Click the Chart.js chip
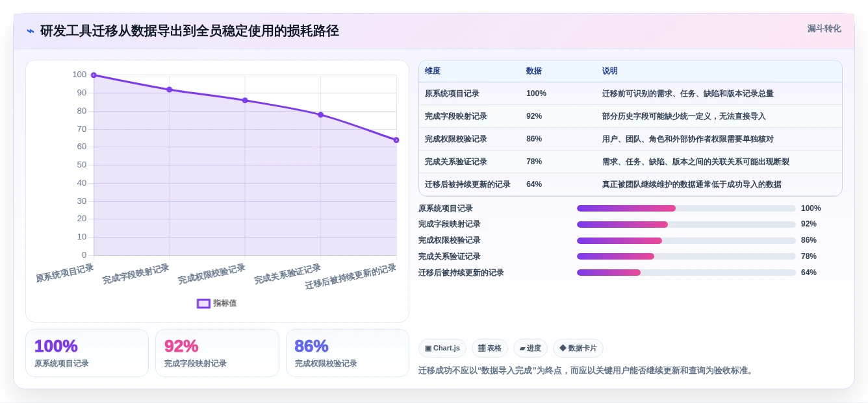This screenshot has height=403, width=868. click(x=442, y=348)
